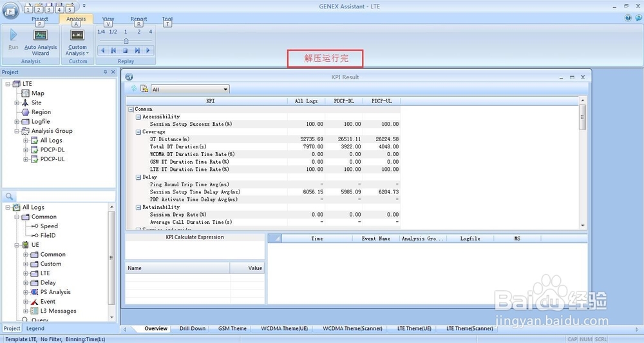This screenshot has height=343, width=644.
Task: Open the Tool ribbon tab
Action: [167, 19]
